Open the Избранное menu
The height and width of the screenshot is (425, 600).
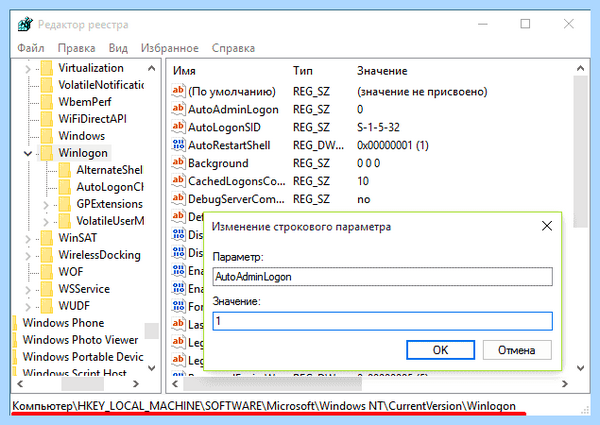170,48
